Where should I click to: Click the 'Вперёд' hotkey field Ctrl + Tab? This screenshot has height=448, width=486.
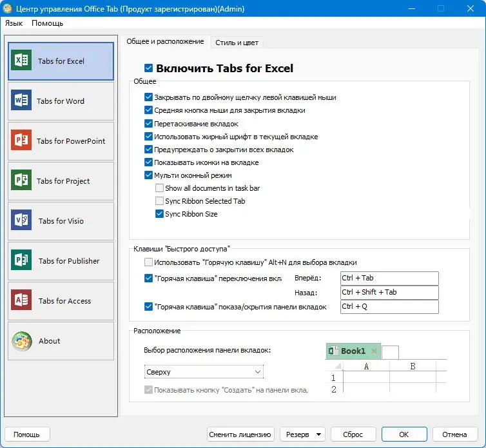(389, 278)
